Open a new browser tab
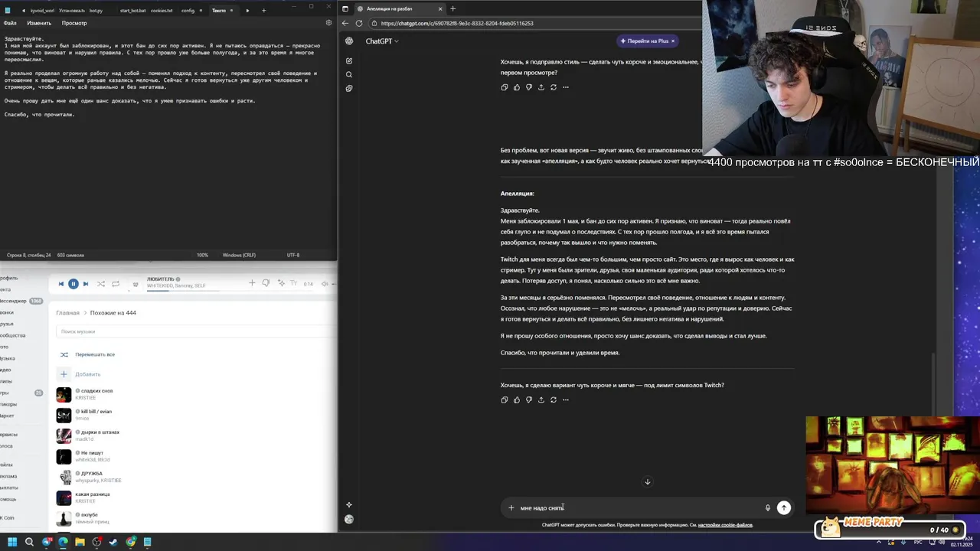The width and height of the screenshot is (980, 551). (x=452, y=8)
